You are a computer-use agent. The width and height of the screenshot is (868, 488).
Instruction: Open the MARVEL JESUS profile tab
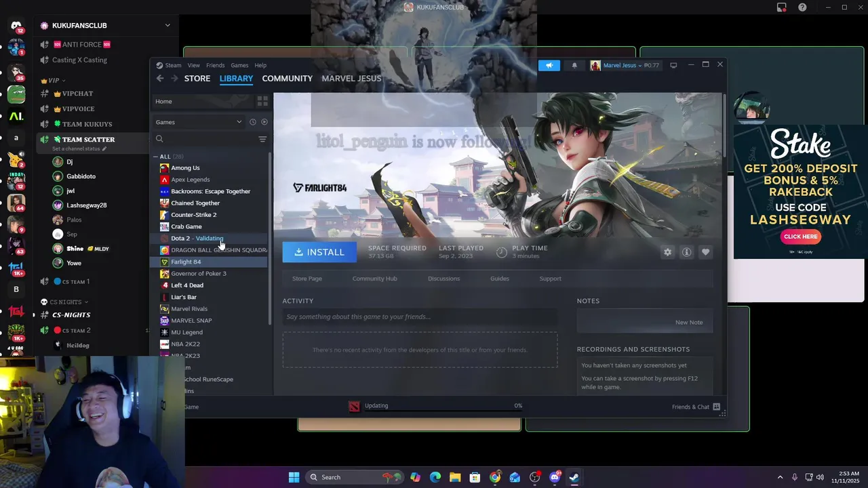point(351,79)
